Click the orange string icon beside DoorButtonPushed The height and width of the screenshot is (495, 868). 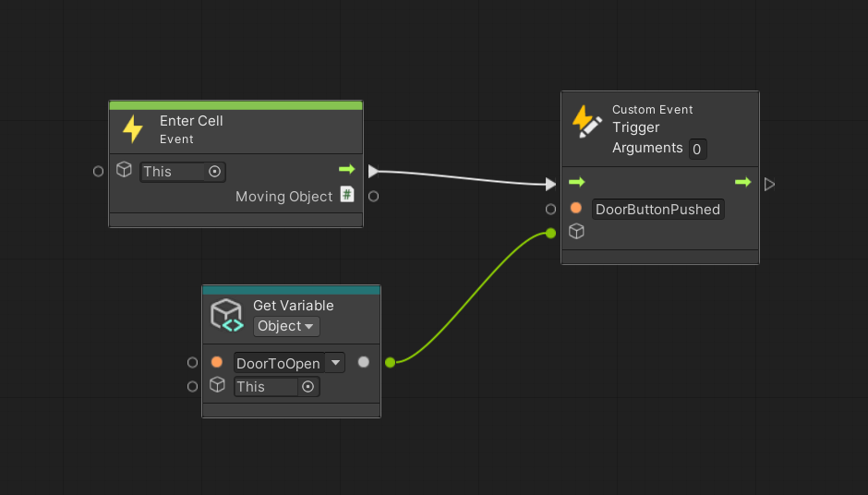(x=575, y=209)
